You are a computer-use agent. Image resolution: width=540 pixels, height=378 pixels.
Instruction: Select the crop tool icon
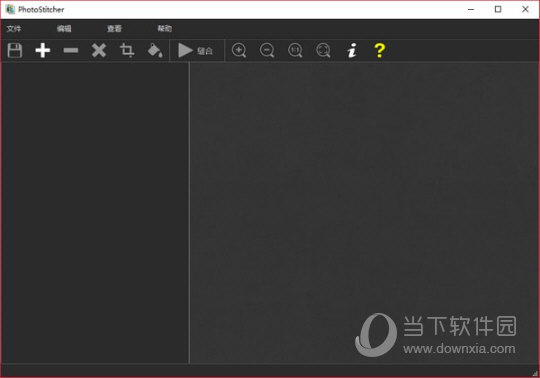pyautogui.click(x=127, y=50)
